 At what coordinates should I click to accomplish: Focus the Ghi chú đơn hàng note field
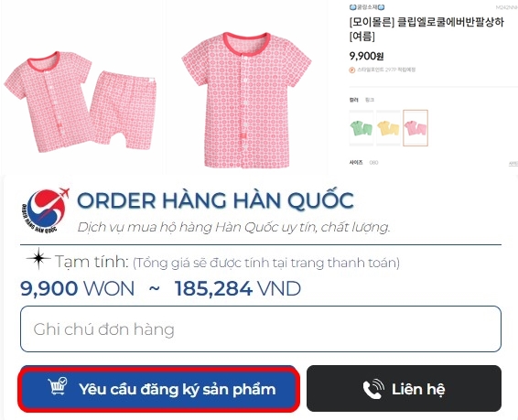[x=261, y=328]
